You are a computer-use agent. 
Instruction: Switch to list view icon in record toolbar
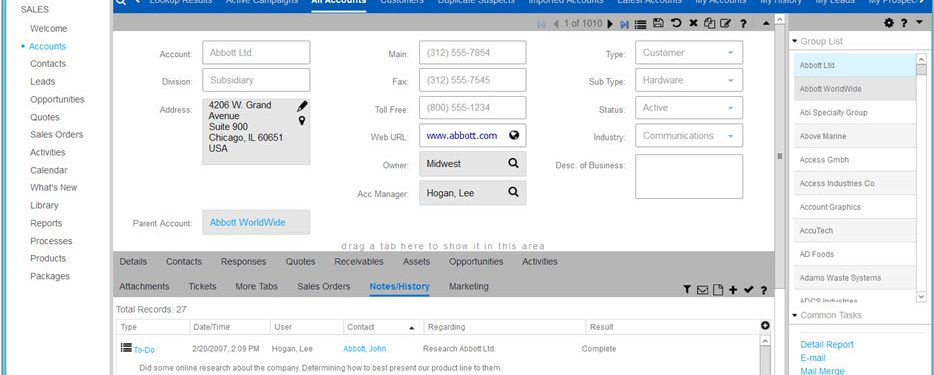(x=641, y=24)
